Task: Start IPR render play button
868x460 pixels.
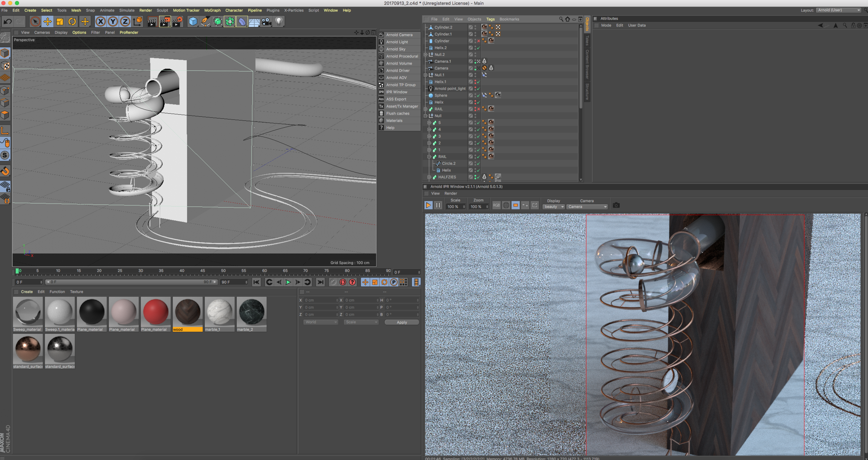Action: click(x=428, y=205)
